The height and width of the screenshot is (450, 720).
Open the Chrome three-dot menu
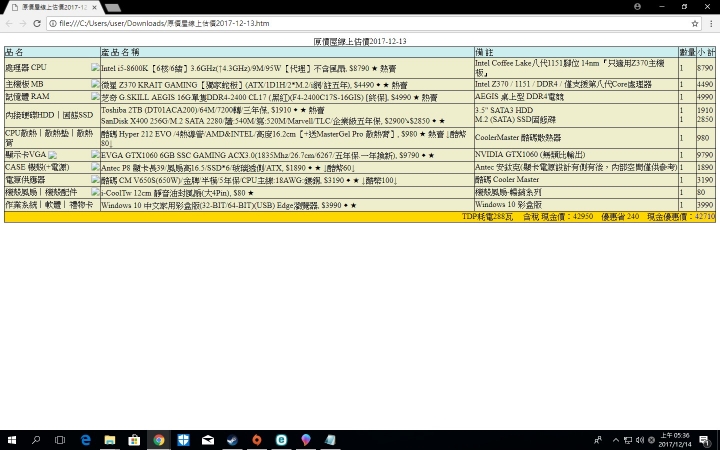pos(711,23)
